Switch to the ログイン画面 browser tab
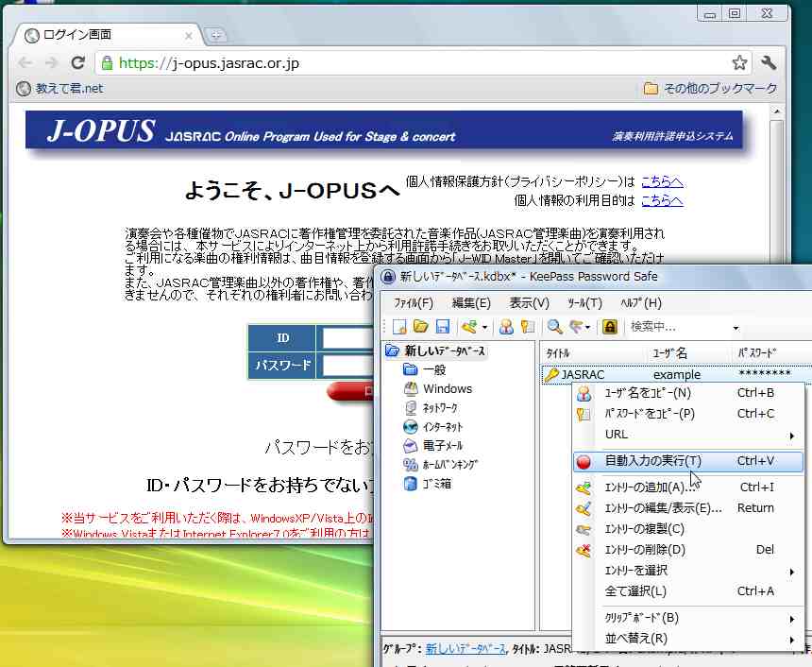 pyautogui.click(x=106, y=35)
